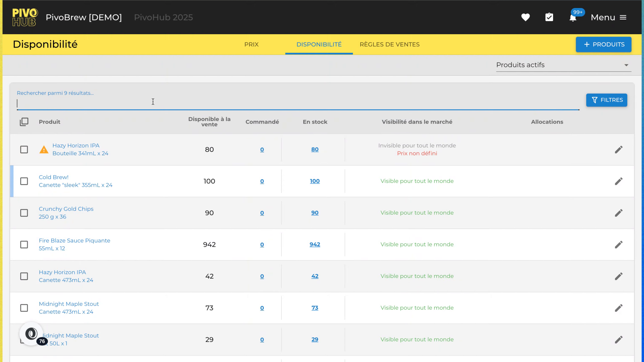Viewport: 644px width, 362px height.
Task: Open notifications bell with 99+ badge
Action: [573, 17]
